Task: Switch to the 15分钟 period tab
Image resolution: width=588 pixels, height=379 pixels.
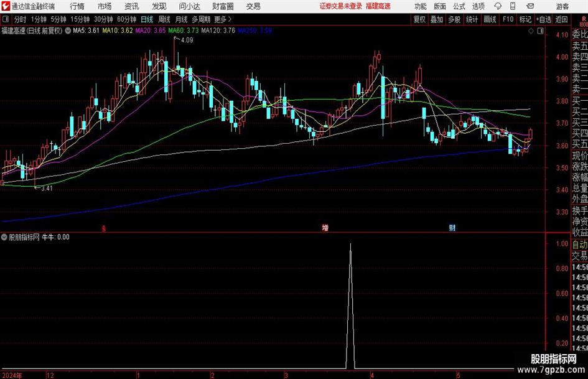Action: click(80, 19)
